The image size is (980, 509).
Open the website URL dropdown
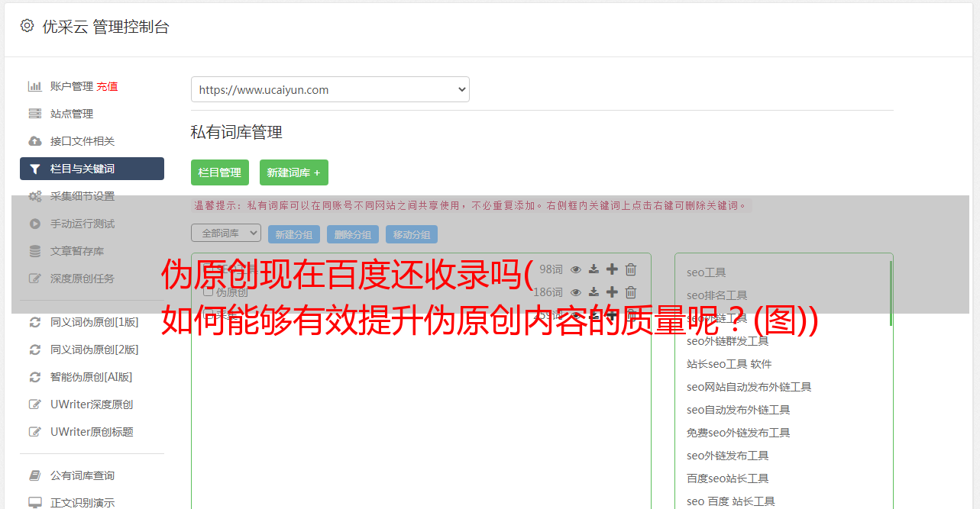pyautogui.click(x=330, y=89)
